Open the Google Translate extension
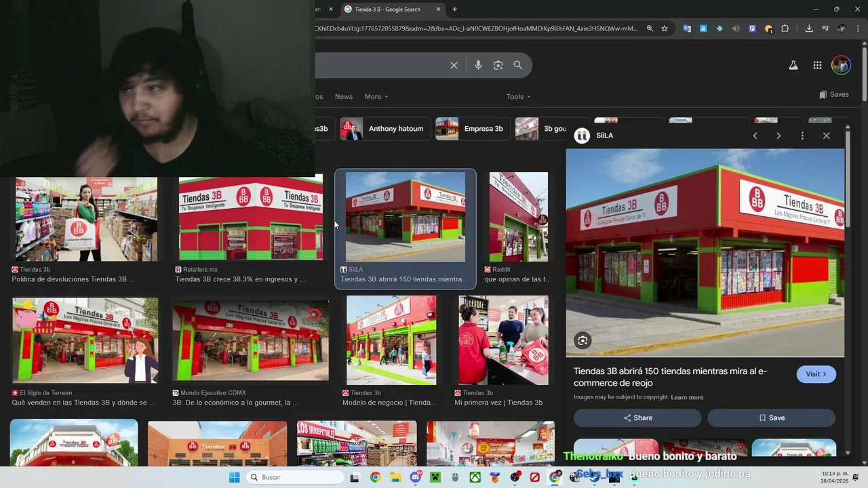This screenshot has height=488, width=868. point(687,28)
